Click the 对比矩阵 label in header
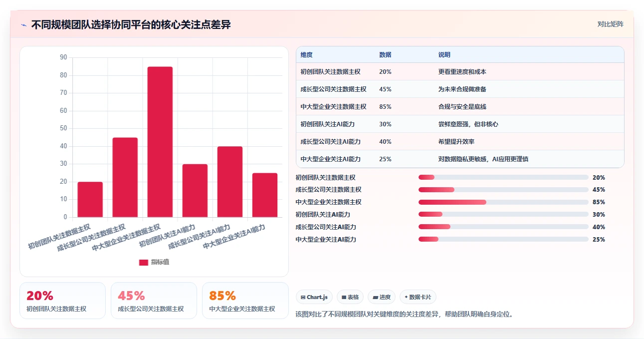Viewport: 644px width, 339px height. coord(610,24)
